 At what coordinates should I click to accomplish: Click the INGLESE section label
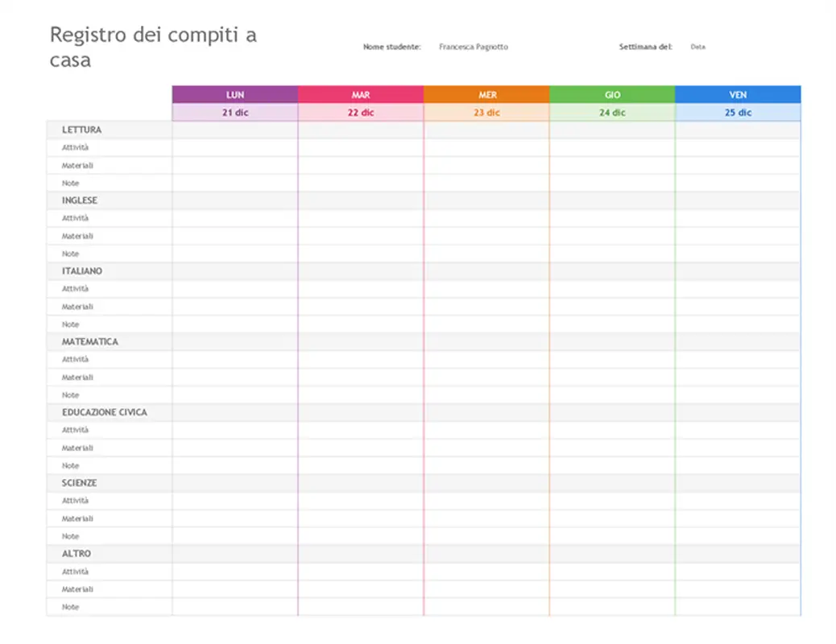click(x=79, y=200)
